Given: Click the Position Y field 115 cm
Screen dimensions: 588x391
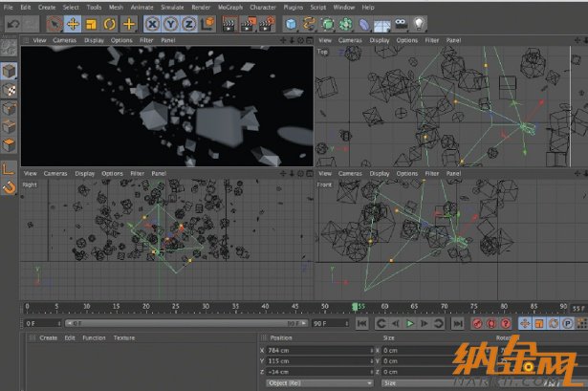Looking at the screenshot, I should click(319, 361).
